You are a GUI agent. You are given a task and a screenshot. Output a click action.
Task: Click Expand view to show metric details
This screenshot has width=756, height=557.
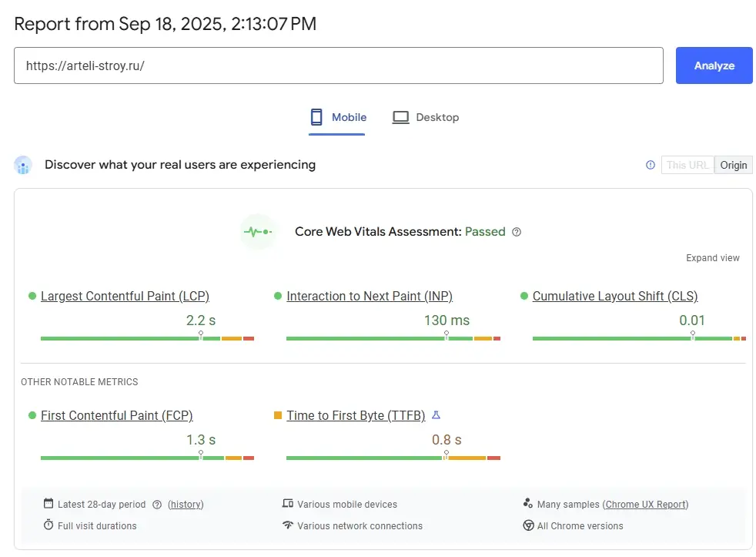pyautogui.click(x=712, y=258)
